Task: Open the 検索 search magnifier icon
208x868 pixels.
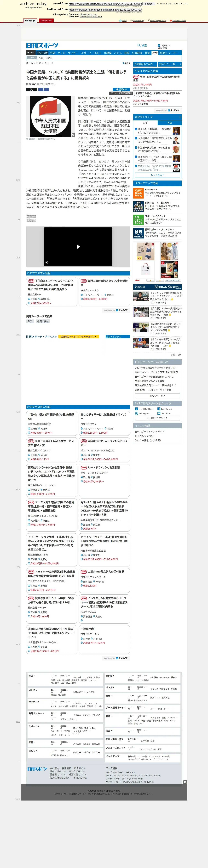Action: click(x=139, y=45)
